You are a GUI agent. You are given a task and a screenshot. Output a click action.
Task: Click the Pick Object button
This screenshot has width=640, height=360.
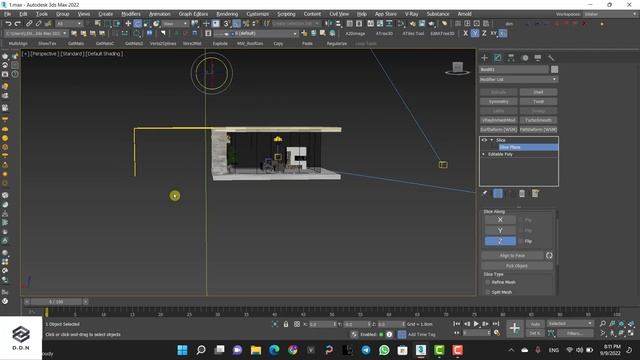point(517,266)
